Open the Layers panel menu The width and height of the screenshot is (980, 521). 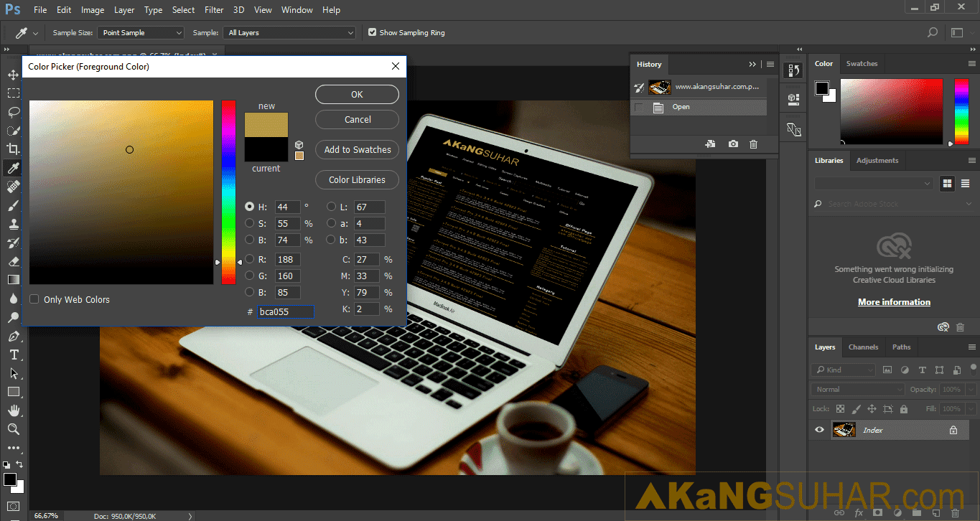pos(972,347)
